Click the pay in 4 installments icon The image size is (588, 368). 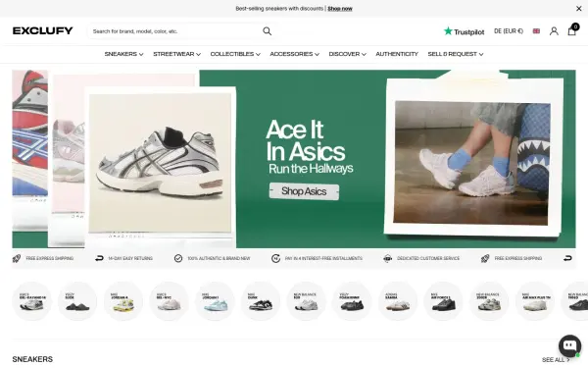pyautogui.click(x=275, y=258)
